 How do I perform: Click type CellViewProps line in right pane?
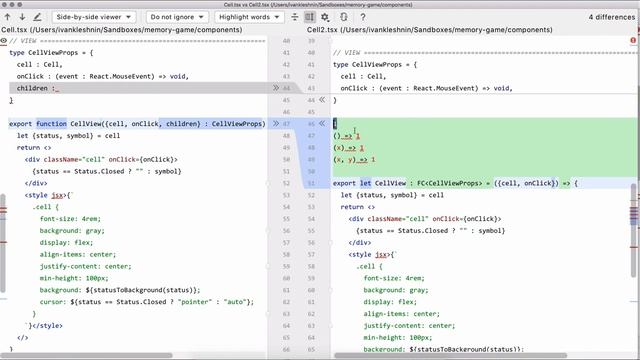click(x=375, y=64)
